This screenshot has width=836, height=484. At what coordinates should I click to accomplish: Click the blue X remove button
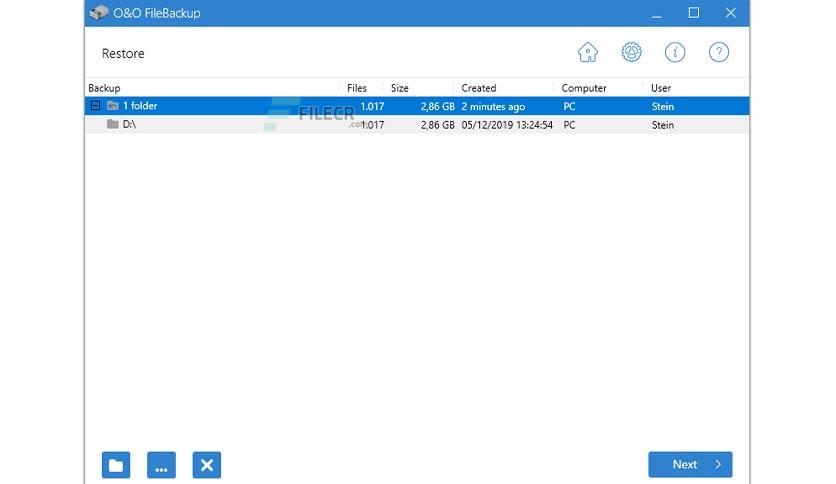(x=207, y=465)
